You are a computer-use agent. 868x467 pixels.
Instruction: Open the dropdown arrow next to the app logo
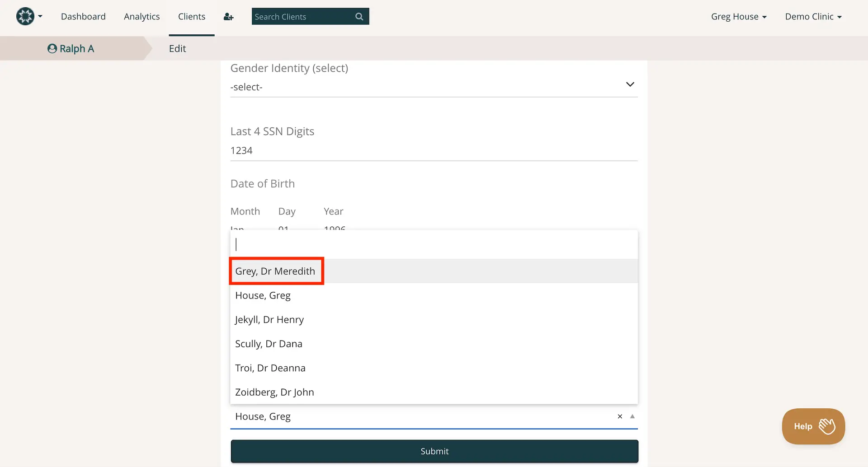40,17
